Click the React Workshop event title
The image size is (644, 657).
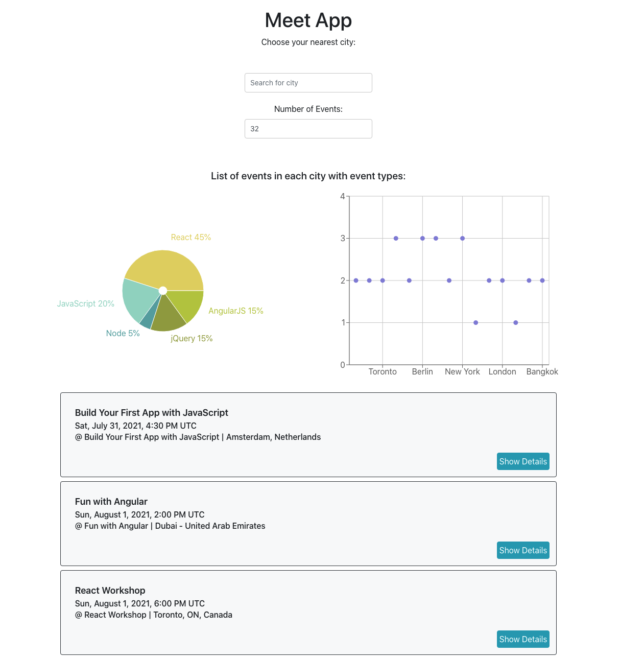(x=110, y=591)
